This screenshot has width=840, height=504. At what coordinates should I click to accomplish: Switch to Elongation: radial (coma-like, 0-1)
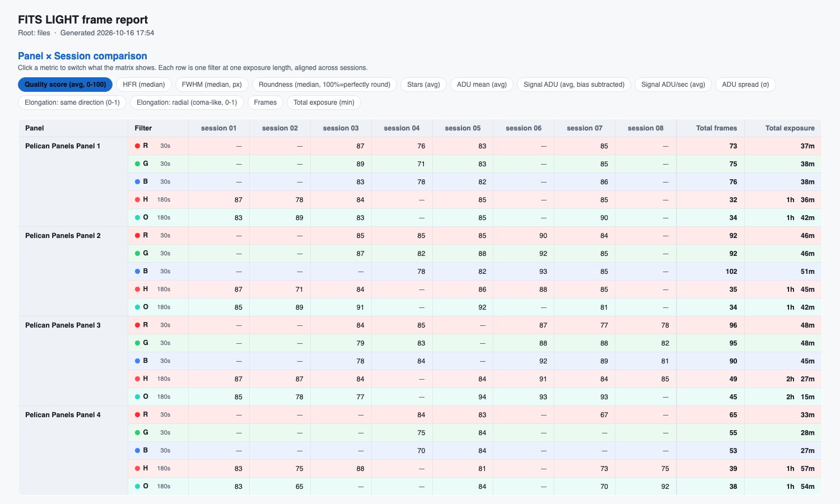pos(187,102)
